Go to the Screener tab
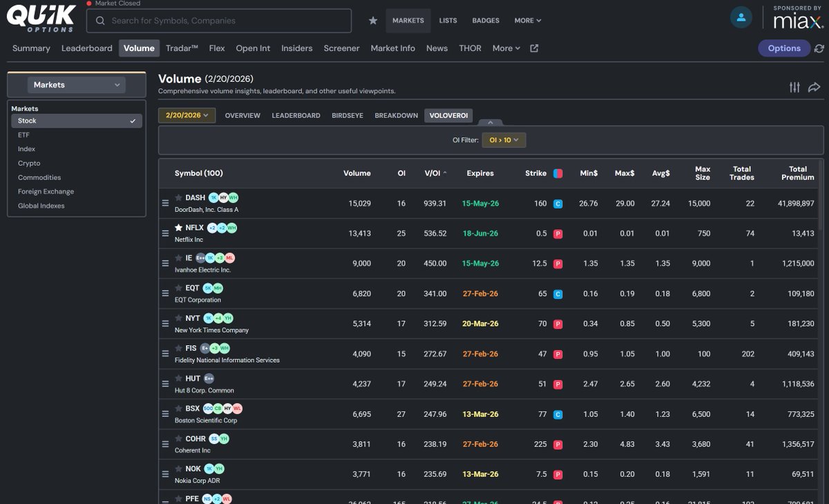829x504 pixels. coord(341,48)
